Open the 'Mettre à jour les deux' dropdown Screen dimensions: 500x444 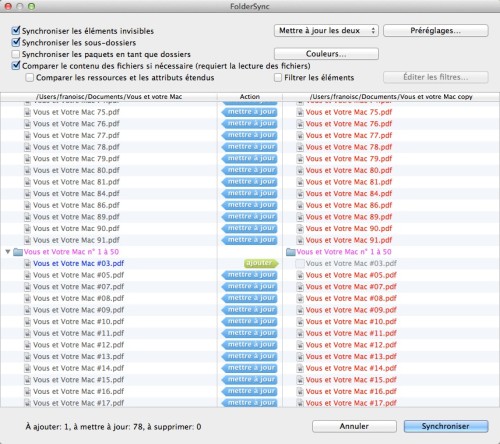pos(326,31)
